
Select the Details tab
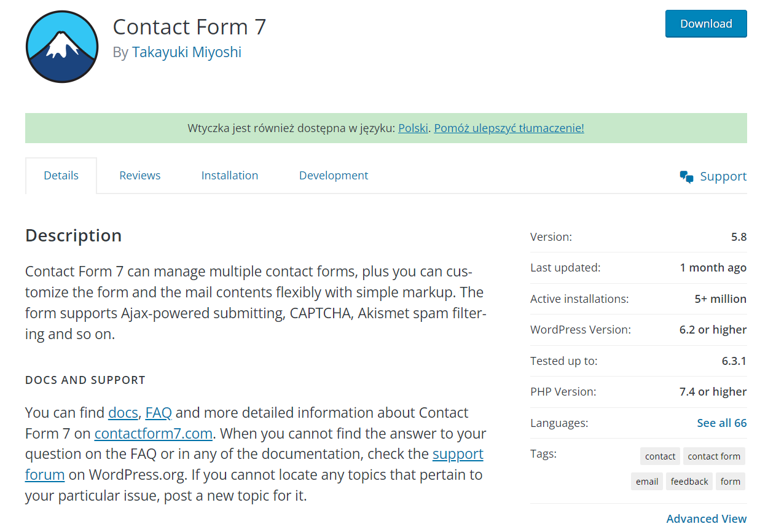pos(61,176)
